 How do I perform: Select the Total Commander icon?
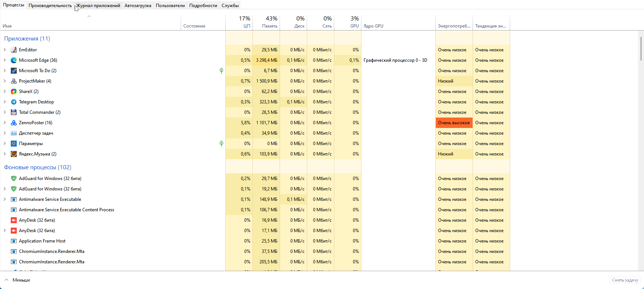14,112
